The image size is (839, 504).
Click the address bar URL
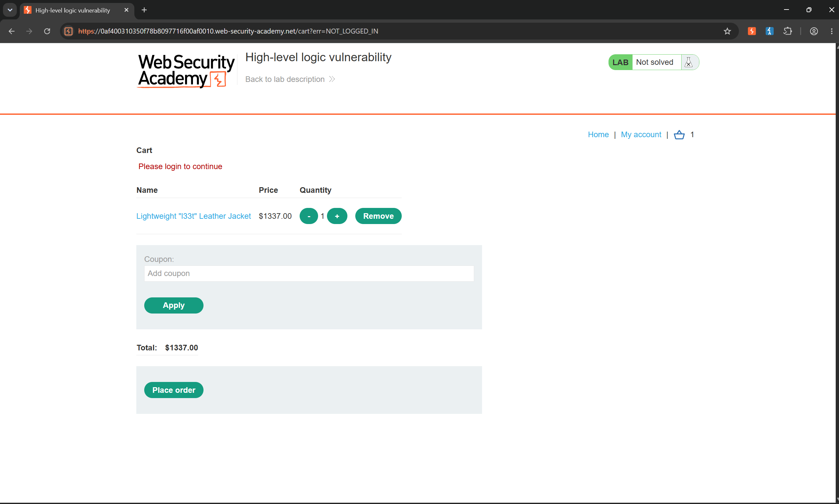point(228,31)
